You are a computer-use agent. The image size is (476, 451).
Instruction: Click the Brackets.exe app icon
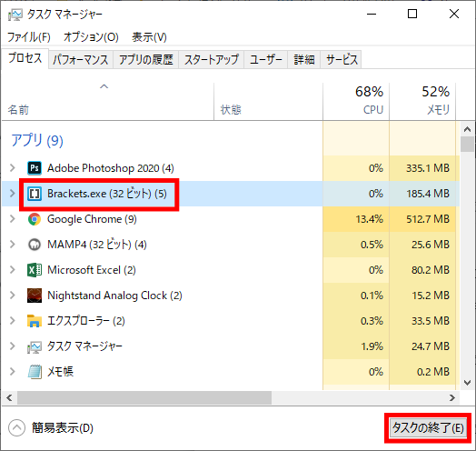click(35, 194)
